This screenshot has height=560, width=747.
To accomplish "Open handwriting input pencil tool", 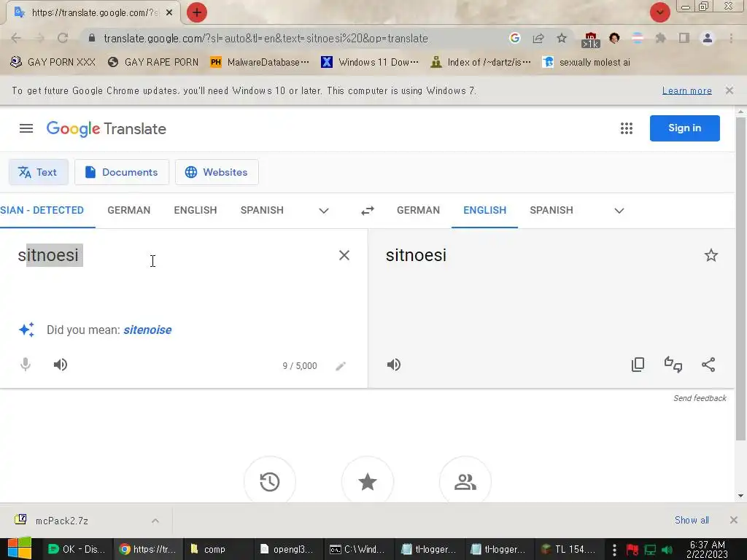I will tap(341, 366).
